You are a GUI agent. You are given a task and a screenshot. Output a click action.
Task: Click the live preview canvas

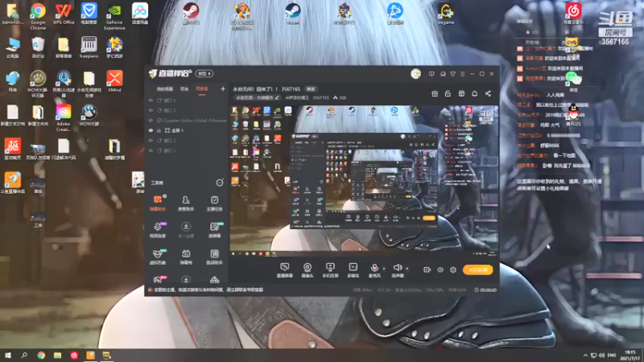coord(364,180)
